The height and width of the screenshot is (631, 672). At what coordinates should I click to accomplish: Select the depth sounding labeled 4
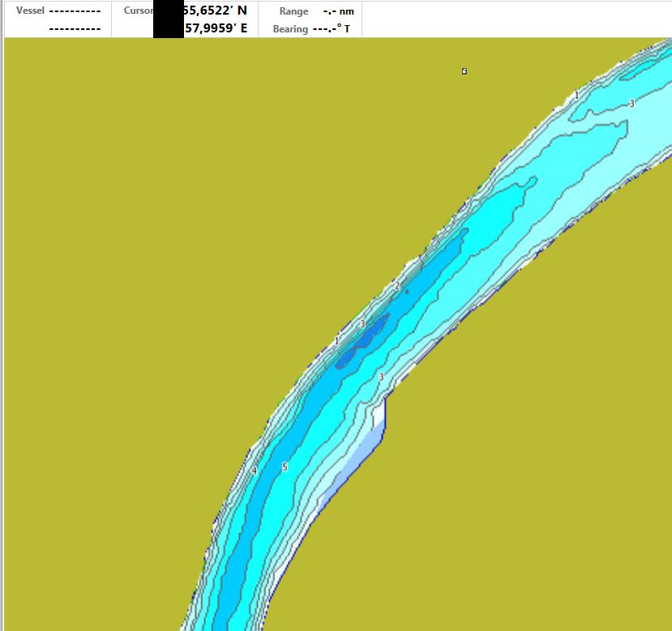click(255, 471)
